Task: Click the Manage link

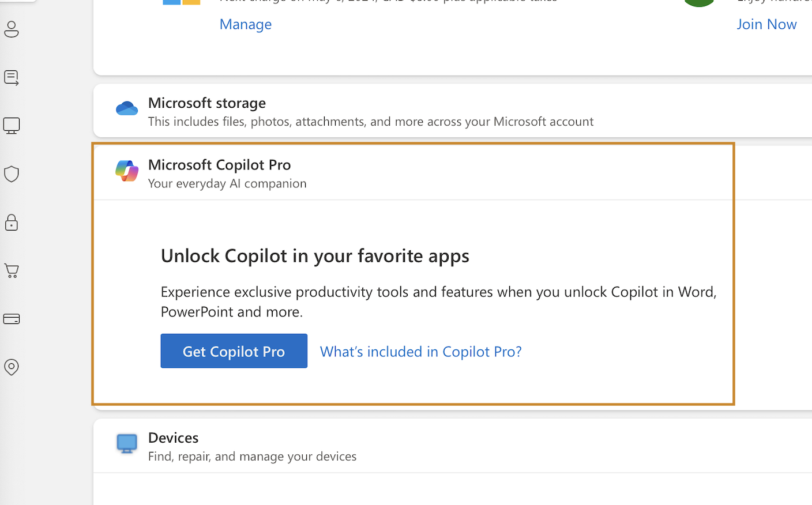Action: coord(246,24)
